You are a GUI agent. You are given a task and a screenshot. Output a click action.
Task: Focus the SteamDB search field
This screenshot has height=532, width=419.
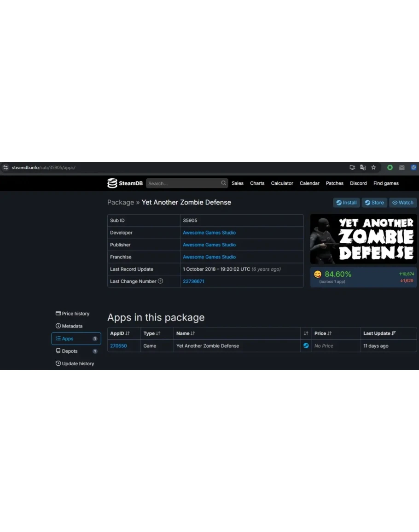click(x=183, y=183)
